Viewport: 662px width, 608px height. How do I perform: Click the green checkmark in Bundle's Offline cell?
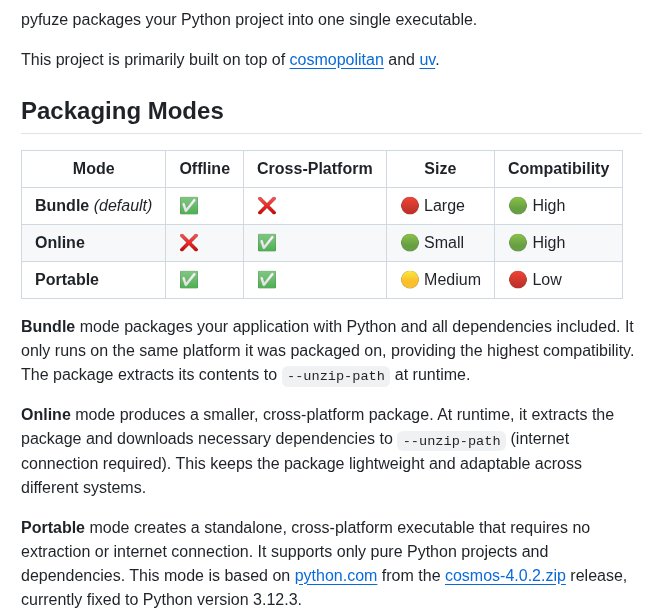click(x=188, y=206)
